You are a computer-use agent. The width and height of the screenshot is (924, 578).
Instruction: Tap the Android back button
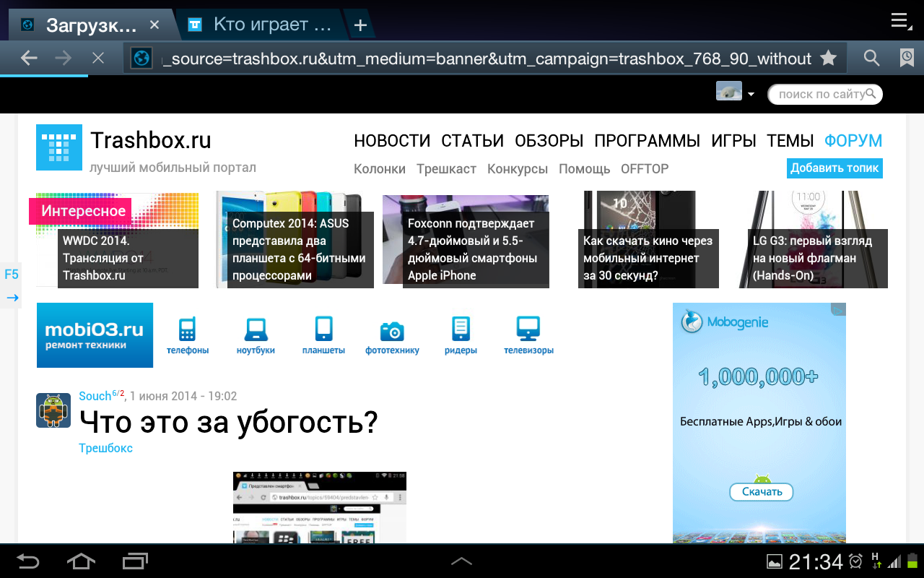tap(28, 561)
